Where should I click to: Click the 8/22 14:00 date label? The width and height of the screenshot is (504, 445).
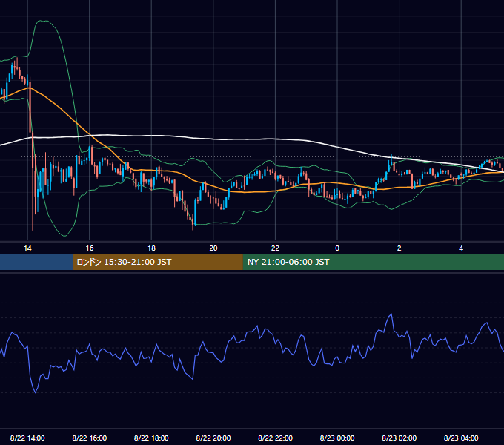coord(27,438)
